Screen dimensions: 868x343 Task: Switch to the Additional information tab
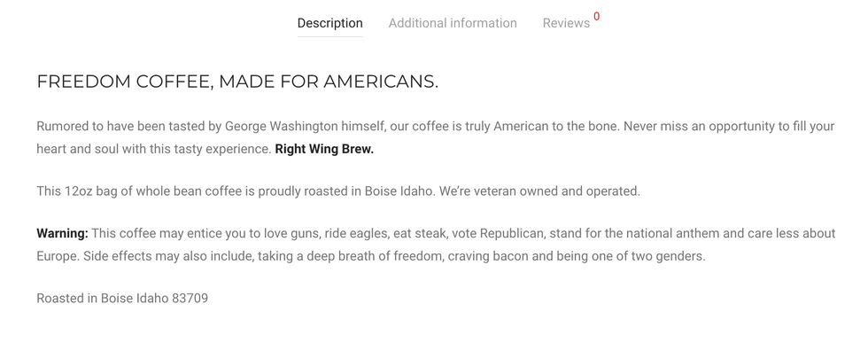(453, 23)
